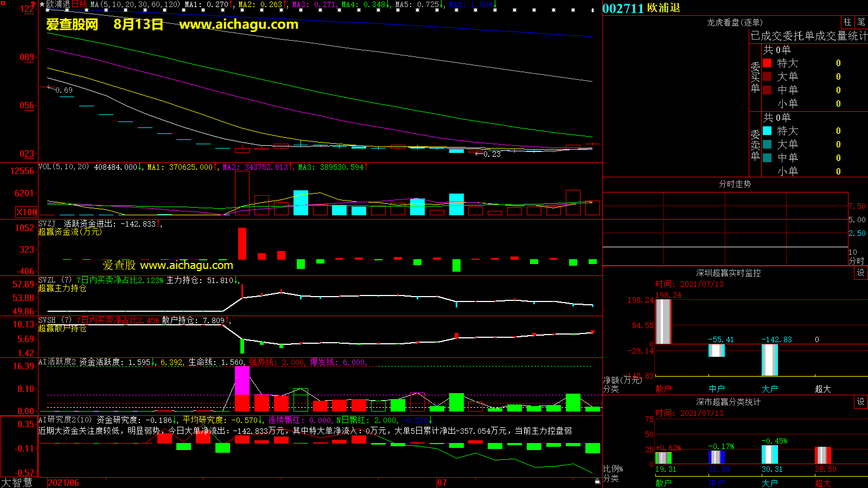Viewport: 868px width, 488px height.
Task: Click the SVZJ indicator label
Action: pos(47,223)
